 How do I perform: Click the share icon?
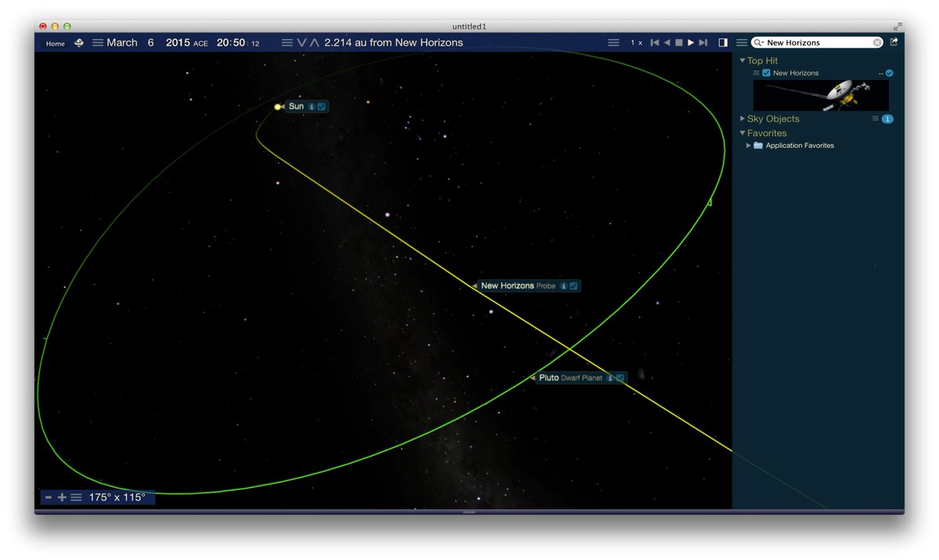(x=894, y=42)
